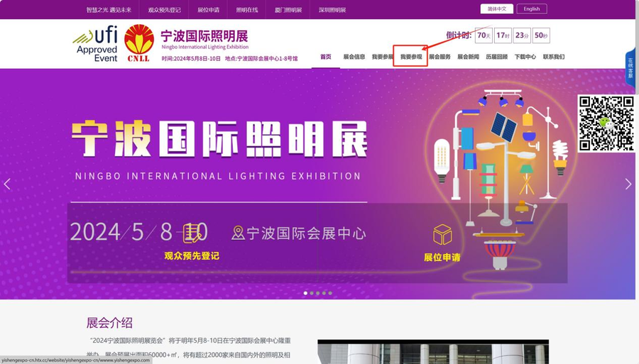Image resolution: width=639 pixels, height=364 pixels.
Task: Open the 展会服务 menu
Action: 439,57
